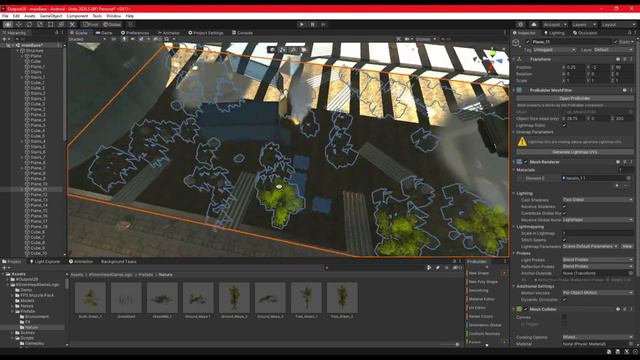Open the Collab settings gear icon
Screen dimensions: 640x360
click(520, 24)
